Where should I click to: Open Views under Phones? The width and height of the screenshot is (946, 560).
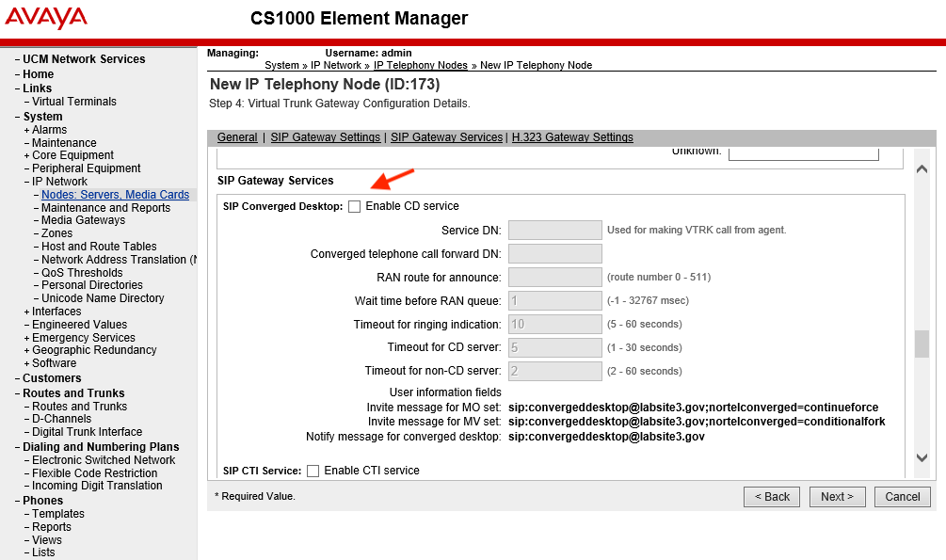point(47,540)
